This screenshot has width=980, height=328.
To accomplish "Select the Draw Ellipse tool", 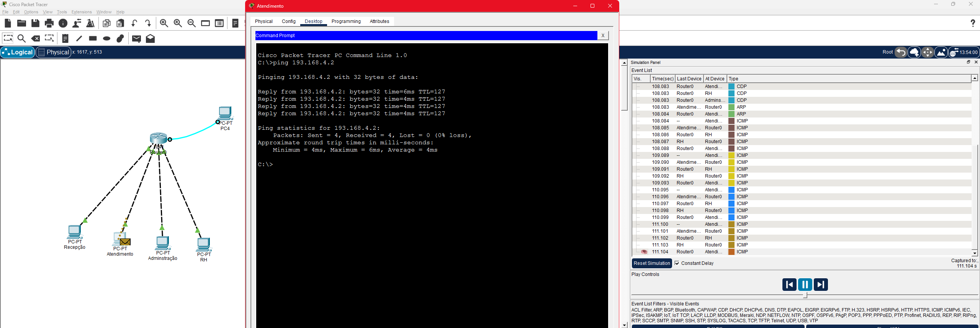I will pyautogui.click(x=106, y=38).
